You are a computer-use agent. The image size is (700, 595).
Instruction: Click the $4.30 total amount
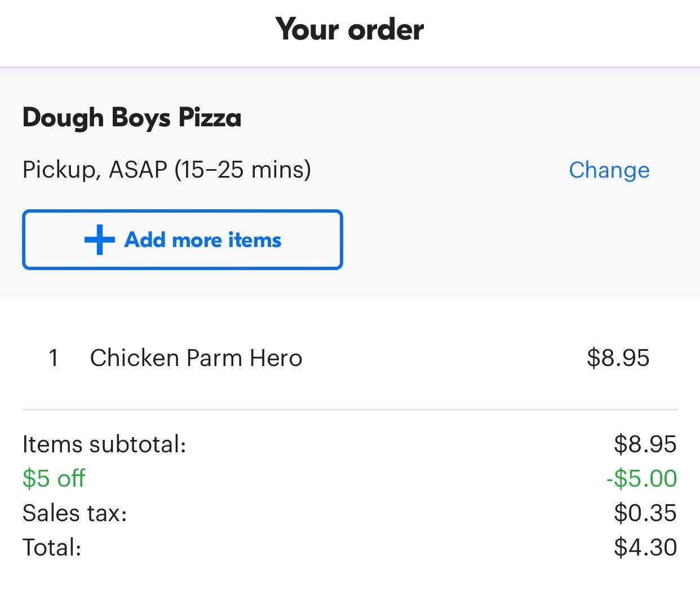tap(645, 548)
